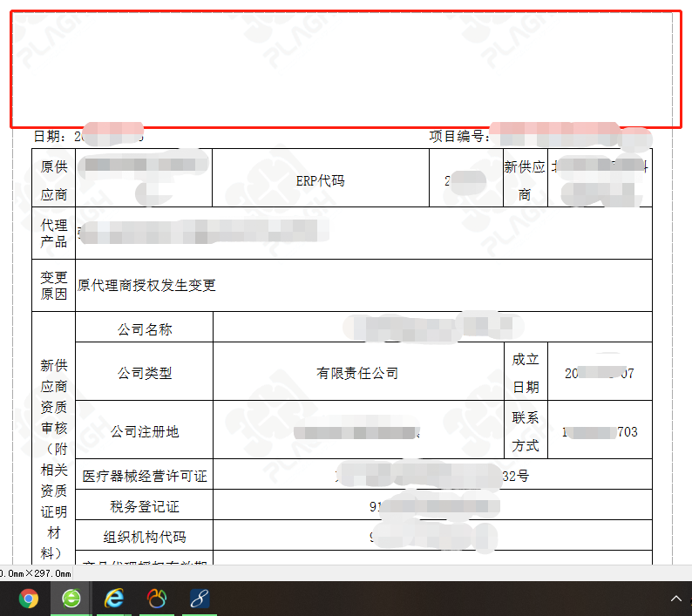
Task: Click the 新供应商 header cell
Action: (x=526, y=178)
